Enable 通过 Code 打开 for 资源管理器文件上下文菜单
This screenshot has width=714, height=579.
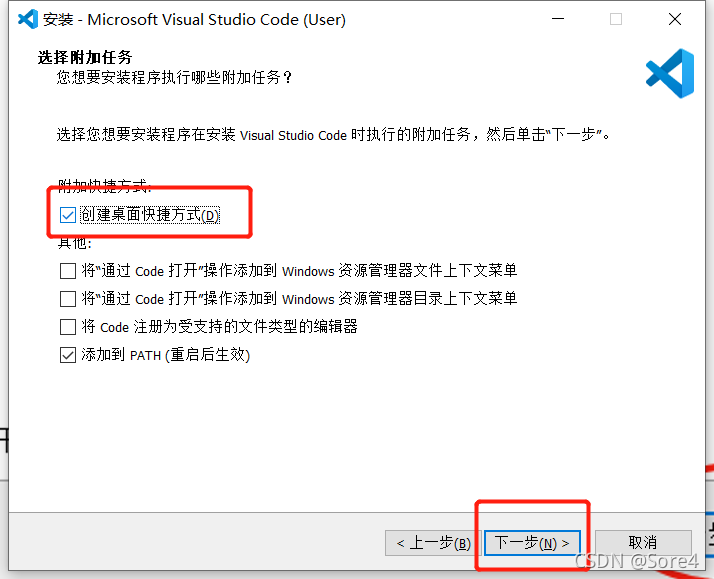(x=68, y=271)
